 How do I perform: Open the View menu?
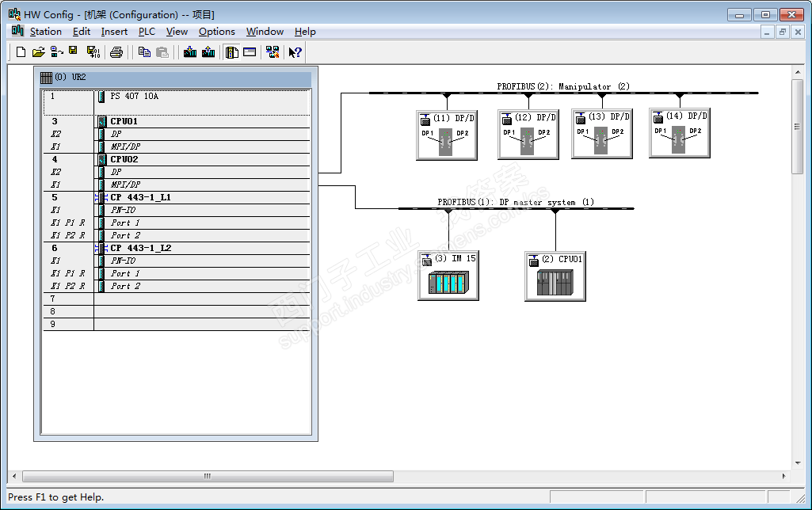pos(177,32)
